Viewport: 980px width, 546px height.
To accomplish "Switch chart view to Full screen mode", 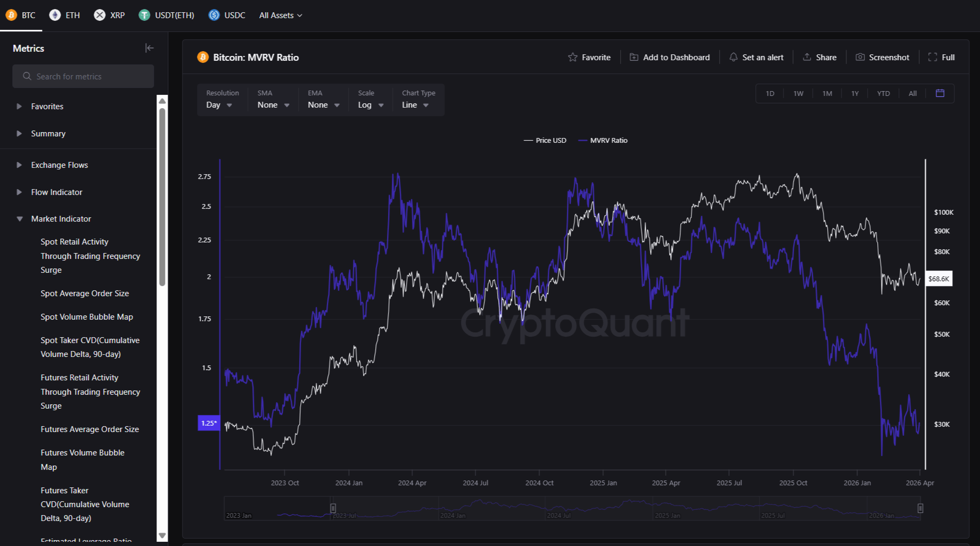I will (x=941, y=57).
